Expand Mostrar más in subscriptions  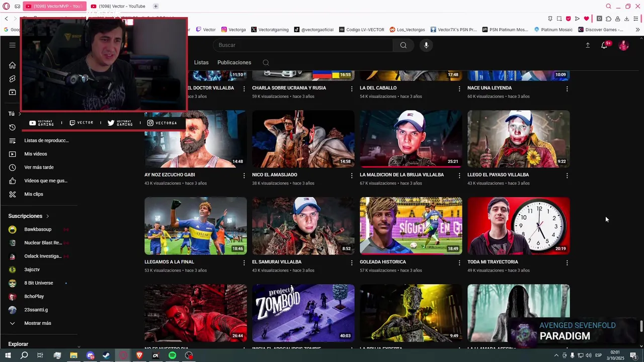(x=38, y=323)
